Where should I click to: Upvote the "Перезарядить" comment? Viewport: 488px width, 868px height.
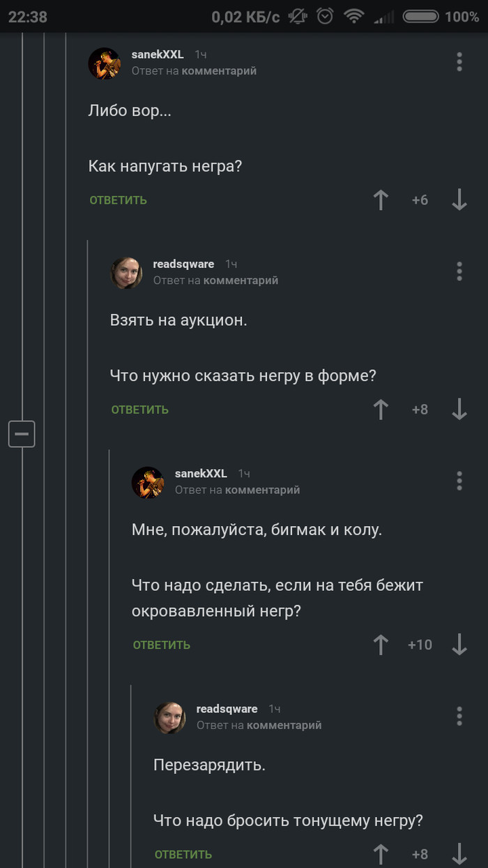point(381,854)
